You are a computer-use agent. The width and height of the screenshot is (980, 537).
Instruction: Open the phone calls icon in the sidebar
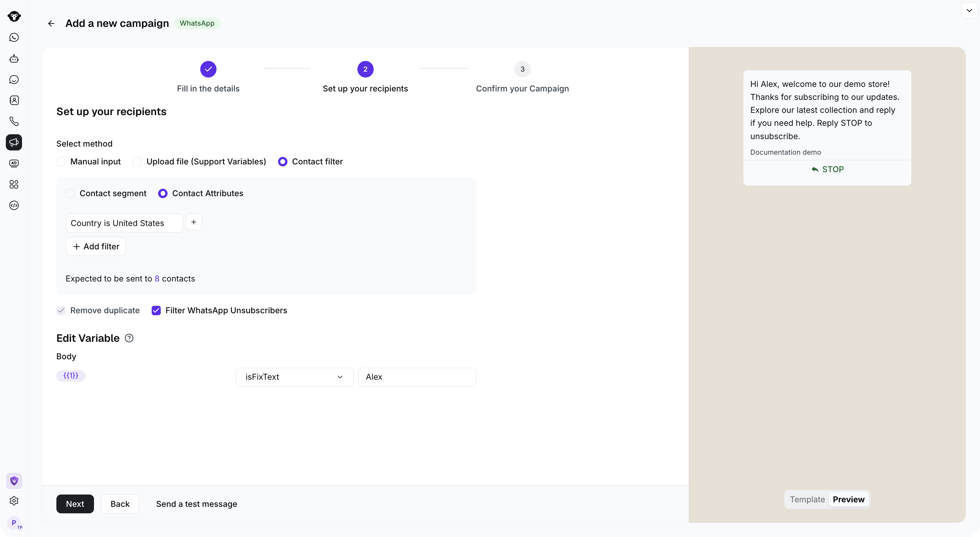(x=14, y=121)
